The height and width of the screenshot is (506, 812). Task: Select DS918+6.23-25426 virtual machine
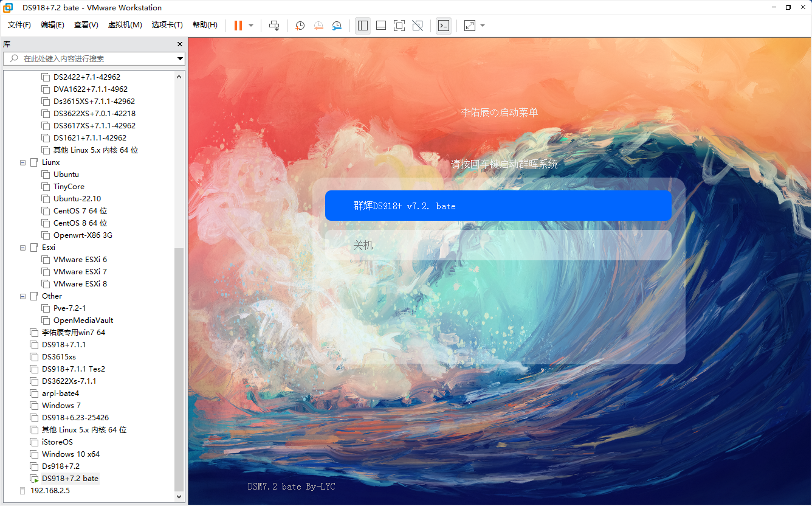(x=75, y=418)
